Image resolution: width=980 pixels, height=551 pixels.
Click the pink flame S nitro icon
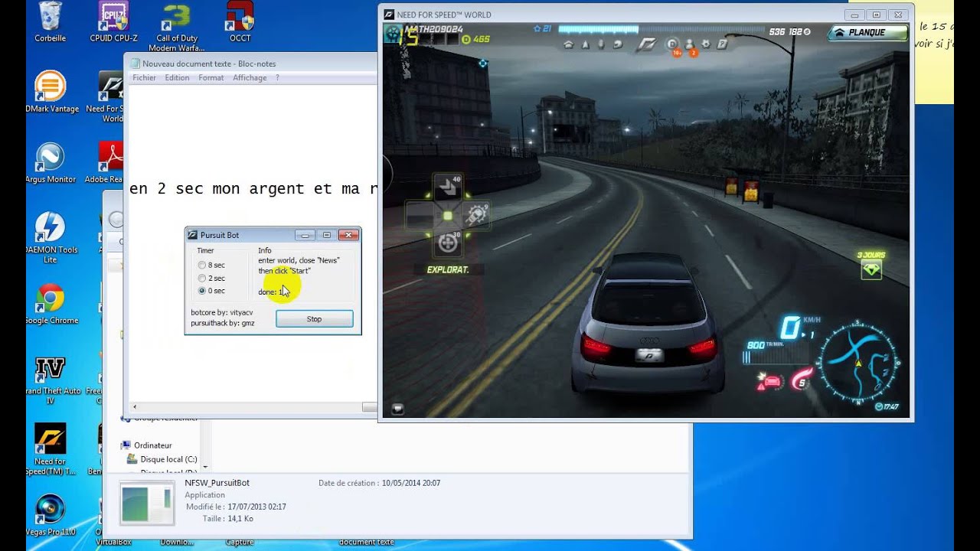coord(800,379)
